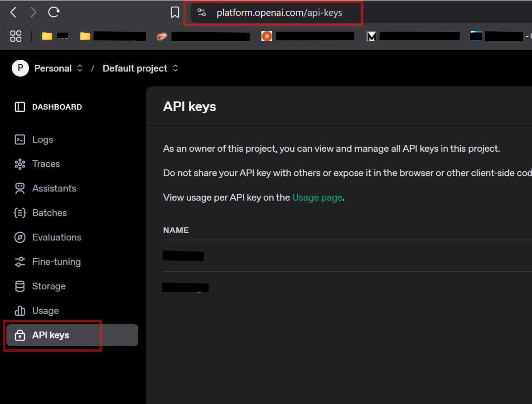Go forward to the next page
This screenshot has width=532, height=404.
(x=33, y=13)
